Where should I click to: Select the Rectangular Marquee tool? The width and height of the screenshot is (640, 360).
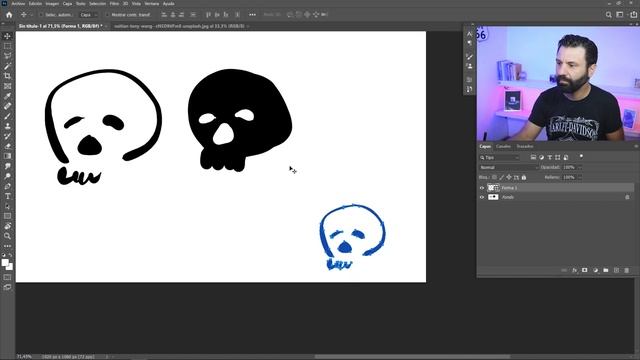point(7,46)
